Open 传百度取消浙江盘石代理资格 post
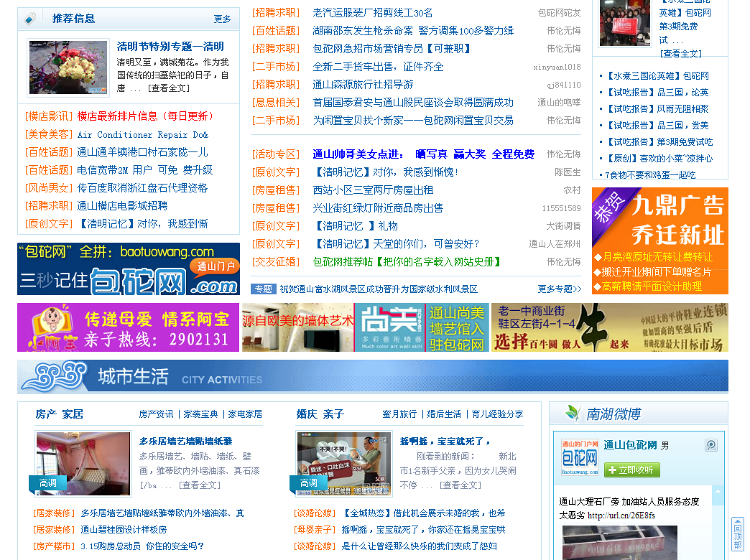 [142, 188]
